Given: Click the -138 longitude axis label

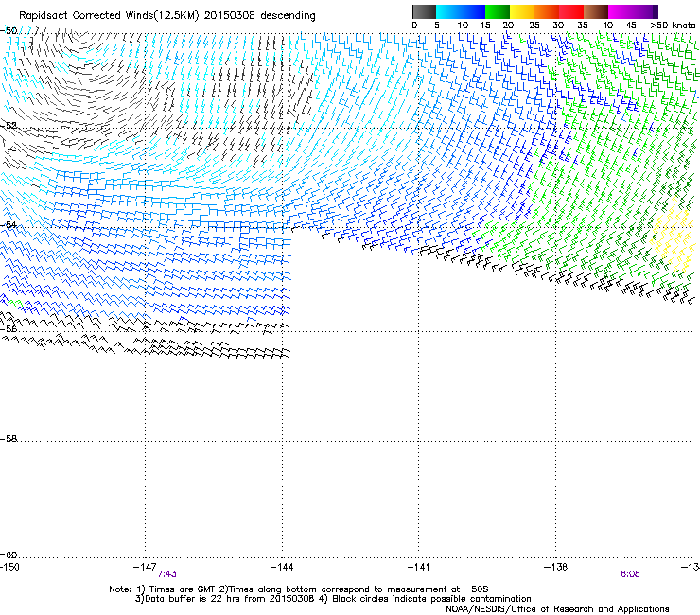Looking at the screenshot, I should coord(555,567).
